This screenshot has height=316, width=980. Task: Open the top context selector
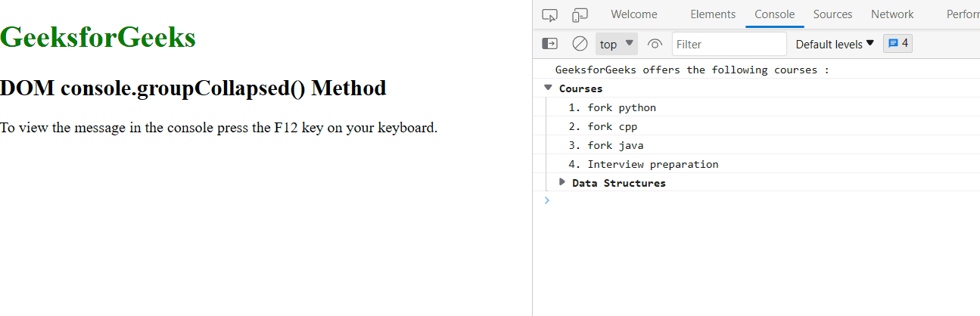click(616, 44)
